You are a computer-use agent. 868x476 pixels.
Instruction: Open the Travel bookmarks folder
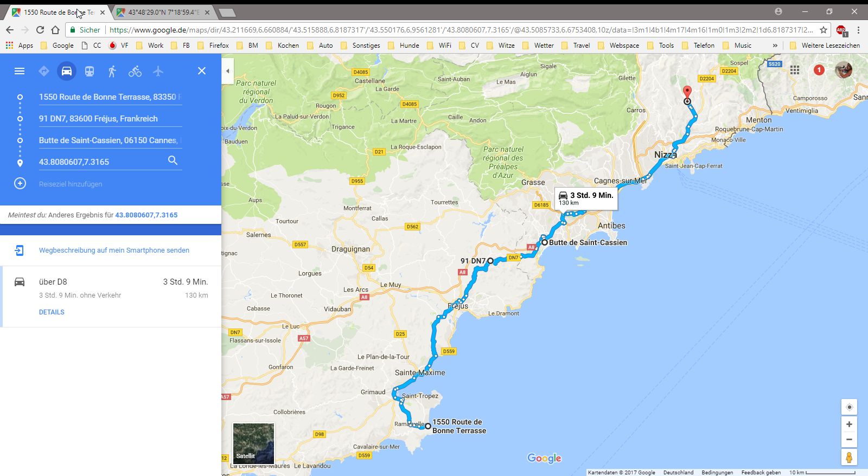[576, 46]
